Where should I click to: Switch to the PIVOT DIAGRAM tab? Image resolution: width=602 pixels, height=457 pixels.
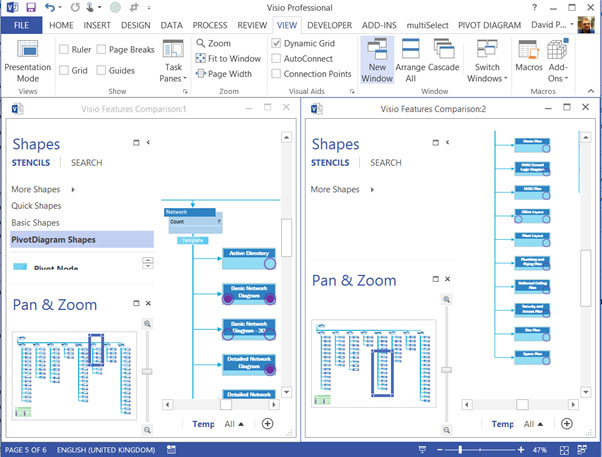click(489, 25)
